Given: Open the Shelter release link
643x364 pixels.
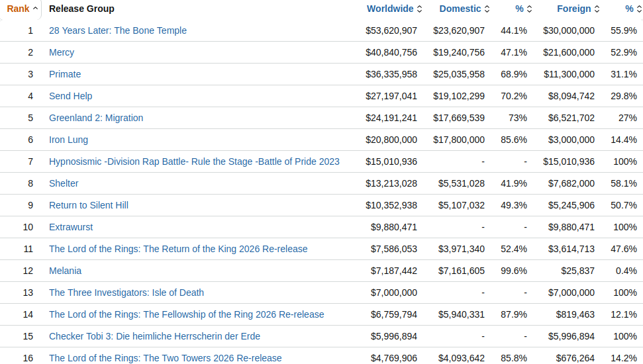Looking at the screenshot, I should click(64, 183).
